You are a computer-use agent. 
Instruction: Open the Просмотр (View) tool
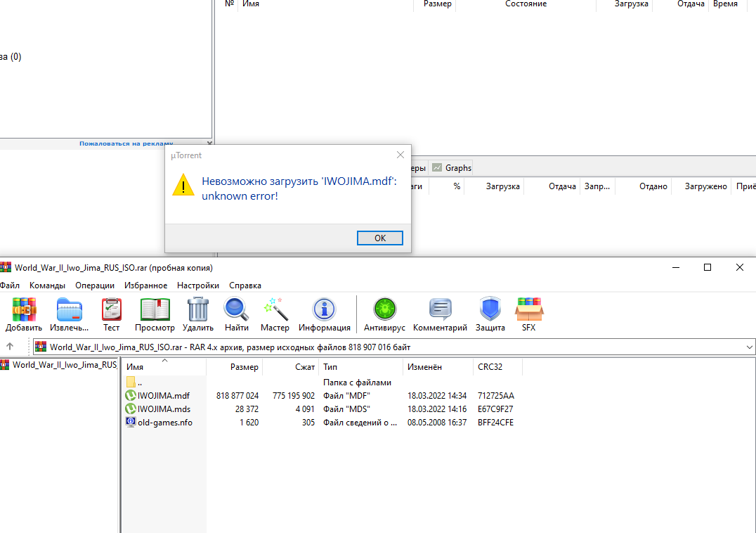155,314
